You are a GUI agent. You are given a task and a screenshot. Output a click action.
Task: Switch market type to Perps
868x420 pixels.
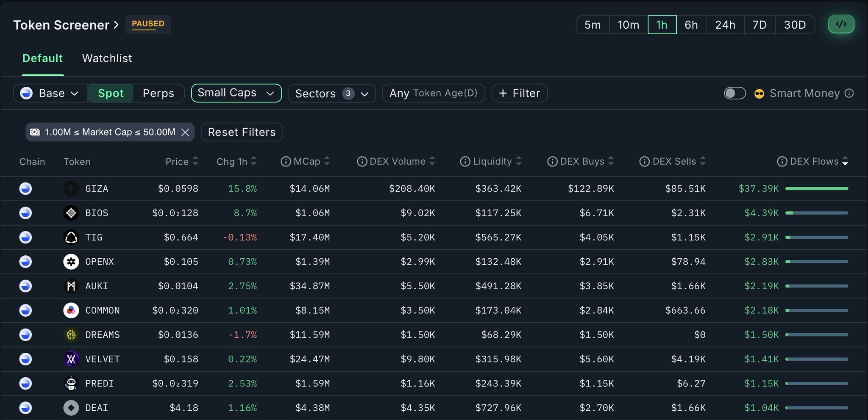click(158, 93)
